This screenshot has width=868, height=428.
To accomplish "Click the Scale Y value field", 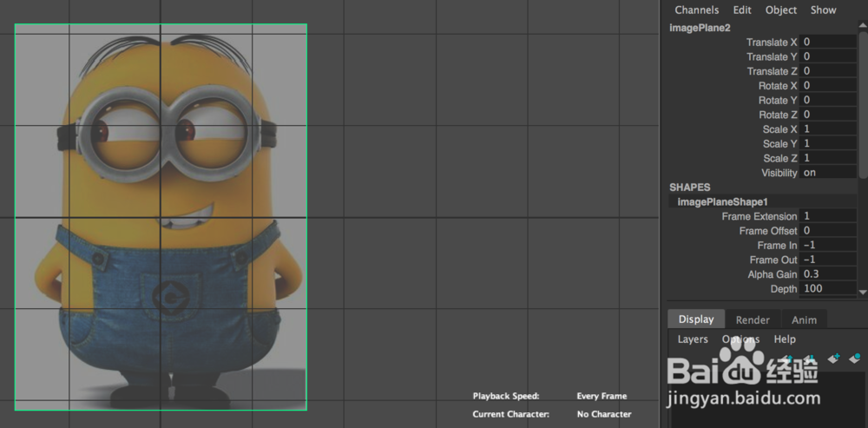I will (x=827, y=143).
